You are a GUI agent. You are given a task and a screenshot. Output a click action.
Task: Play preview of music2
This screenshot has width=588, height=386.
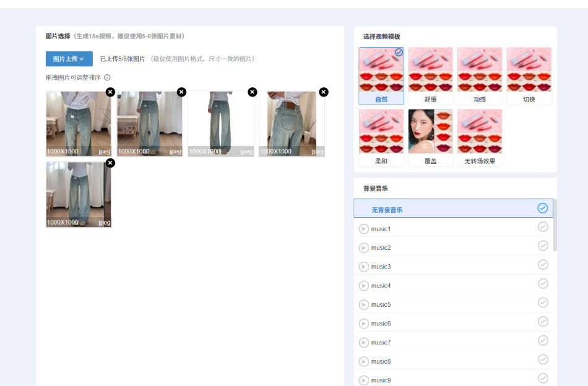363,247
